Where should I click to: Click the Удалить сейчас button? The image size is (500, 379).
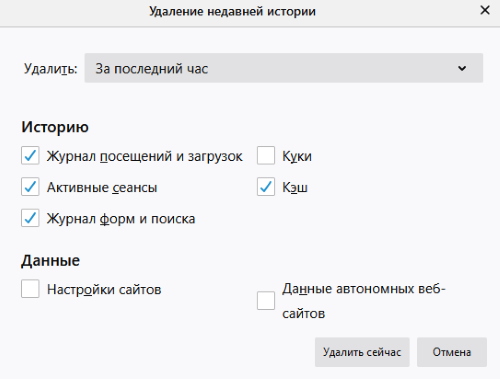(362, 352)
